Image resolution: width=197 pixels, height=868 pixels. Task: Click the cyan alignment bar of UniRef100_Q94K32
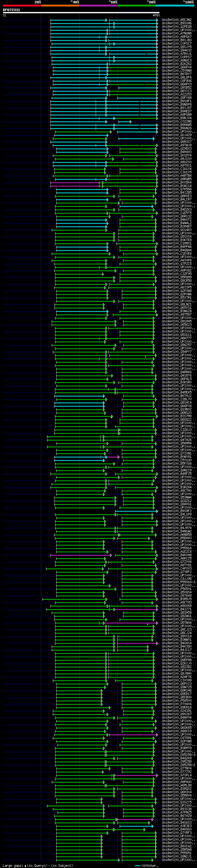[x=104, y=50]
